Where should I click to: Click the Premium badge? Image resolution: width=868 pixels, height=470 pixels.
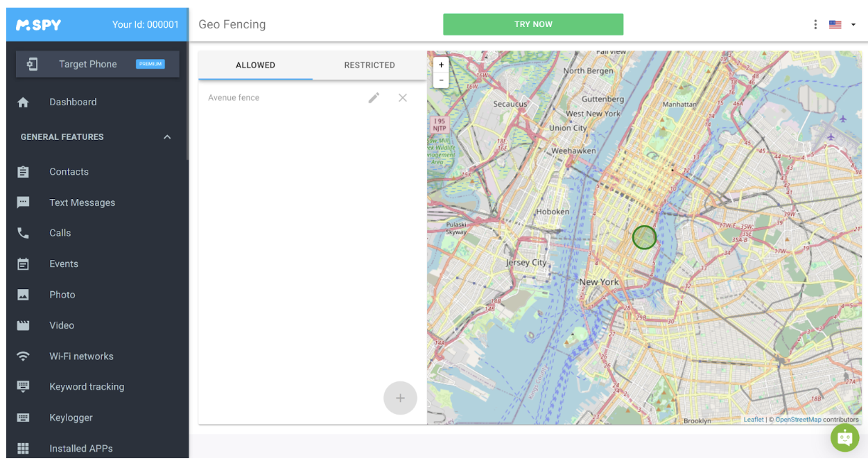pyautogui.click(x=150, y=64)
